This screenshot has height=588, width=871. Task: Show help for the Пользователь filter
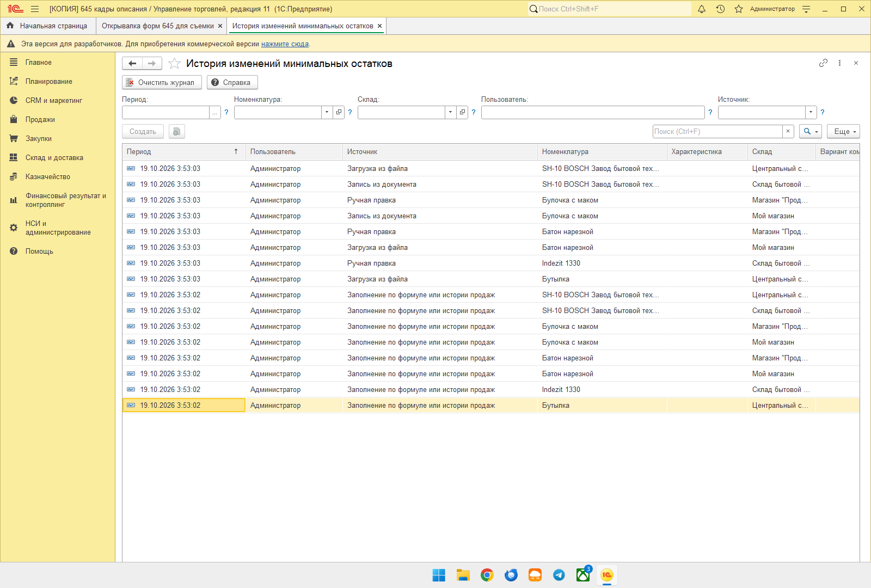[x=710, y=112]
